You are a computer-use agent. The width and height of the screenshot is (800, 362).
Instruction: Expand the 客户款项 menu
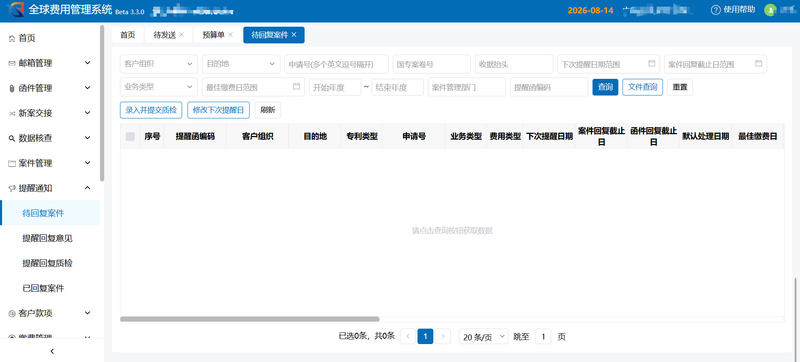coord(50,313)
